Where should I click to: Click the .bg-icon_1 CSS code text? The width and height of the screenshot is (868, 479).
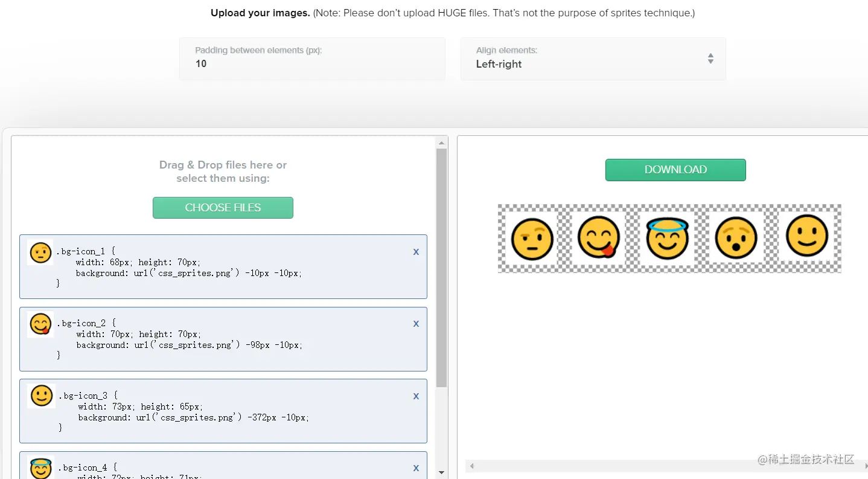(x=179, y=267)
